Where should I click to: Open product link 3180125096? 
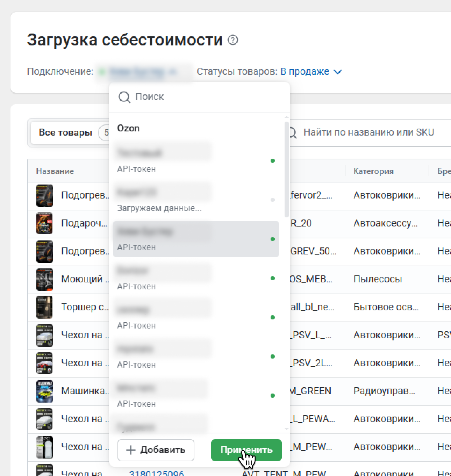pos(156,473)
